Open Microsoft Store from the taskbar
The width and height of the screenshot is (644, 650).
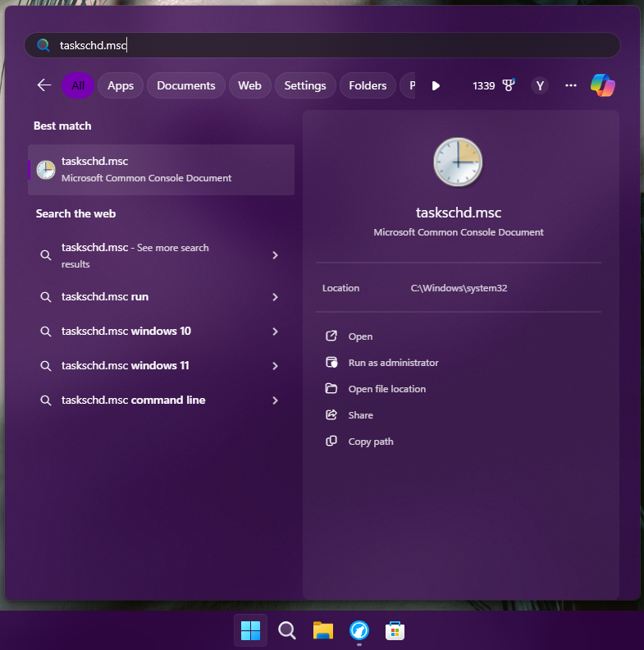[395, 630]
